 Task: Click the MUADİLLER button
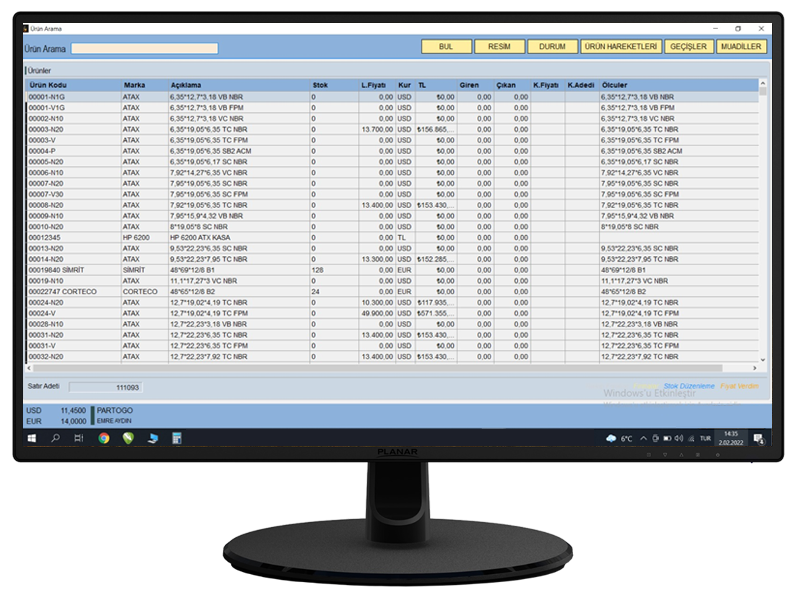click(741, 46)
